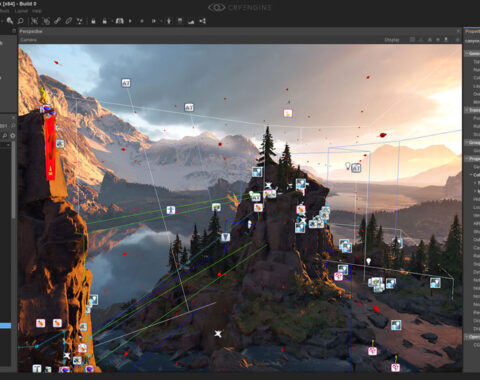Click the small dot icon after the play arrow
The image size is (480, 380).
pyautogui.click(x=142, y=21)
